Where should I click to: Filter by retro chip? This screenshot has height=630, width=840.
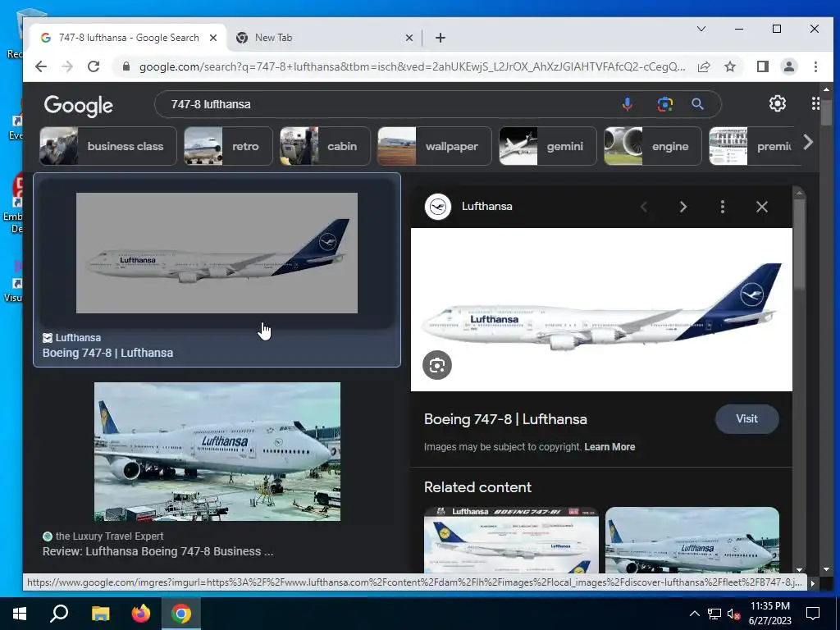(x=226, y=146)
